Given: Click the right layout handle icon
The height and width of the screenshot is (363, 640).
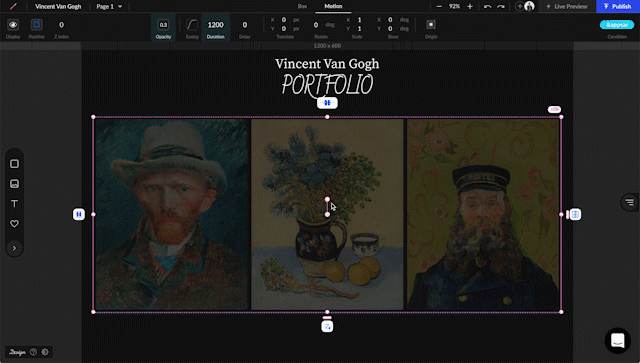Looking at the screenshot, I should click(x=575, y=214).
